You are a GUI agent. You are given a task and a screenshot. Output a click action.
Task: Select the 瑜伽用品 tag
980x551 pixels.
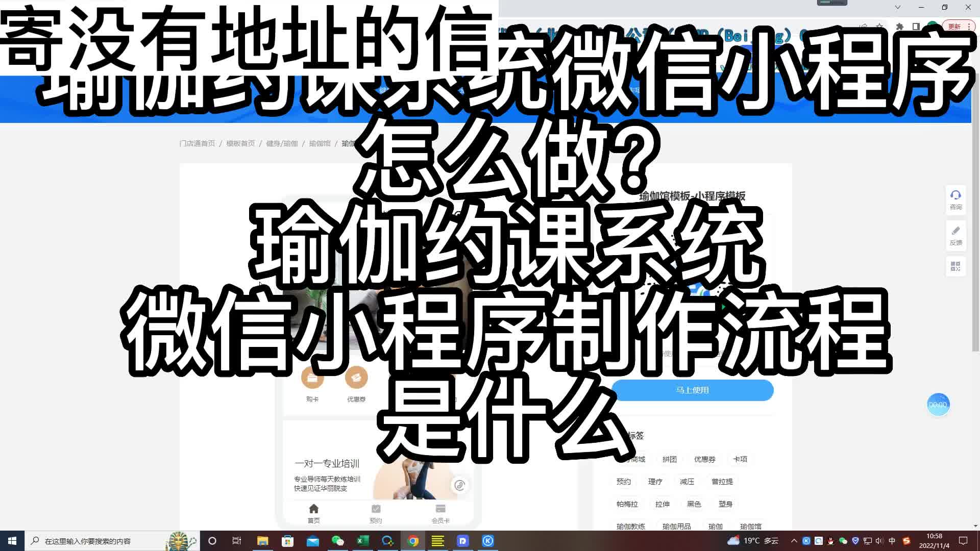676,526
